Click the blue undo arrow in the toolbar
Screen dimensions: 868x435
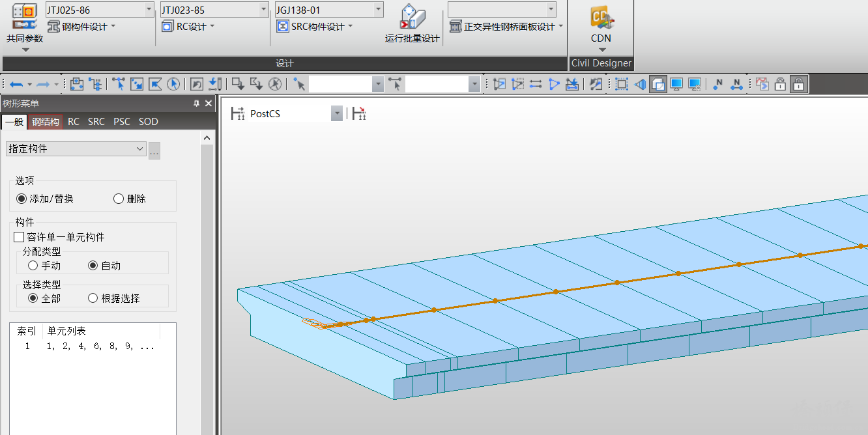tap(17, 84)
